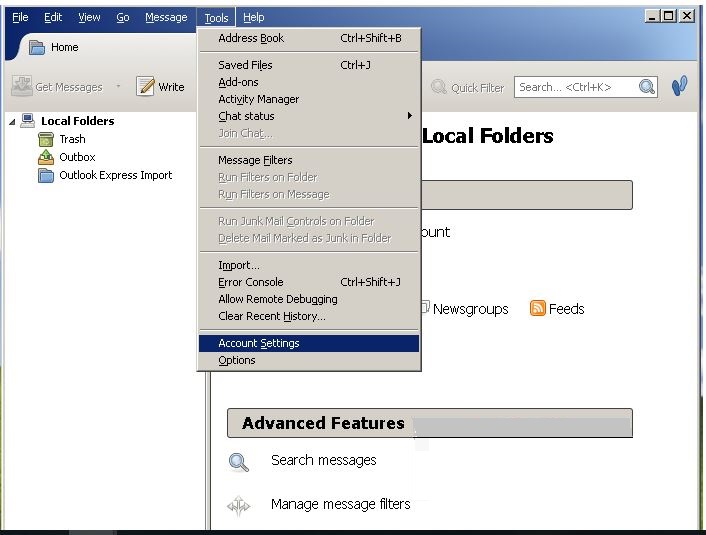
Task: Switch to the Home tab
Action: (64, 47)
